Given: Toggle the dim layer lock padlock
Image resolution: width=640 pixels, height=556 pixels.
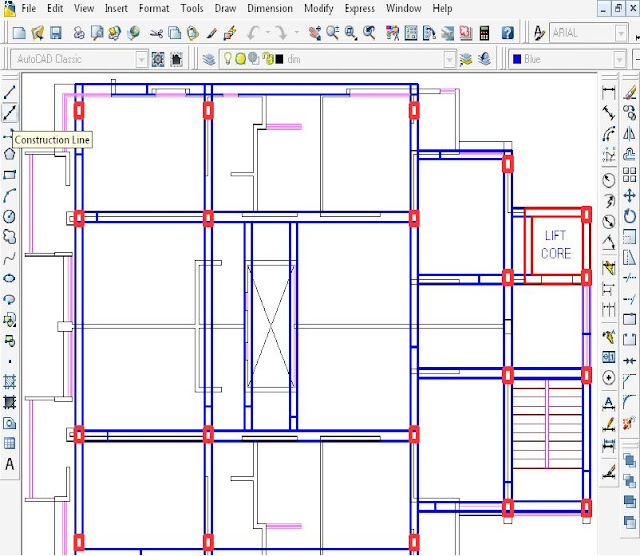Looking at the screenshot, I should pos(268,59).
